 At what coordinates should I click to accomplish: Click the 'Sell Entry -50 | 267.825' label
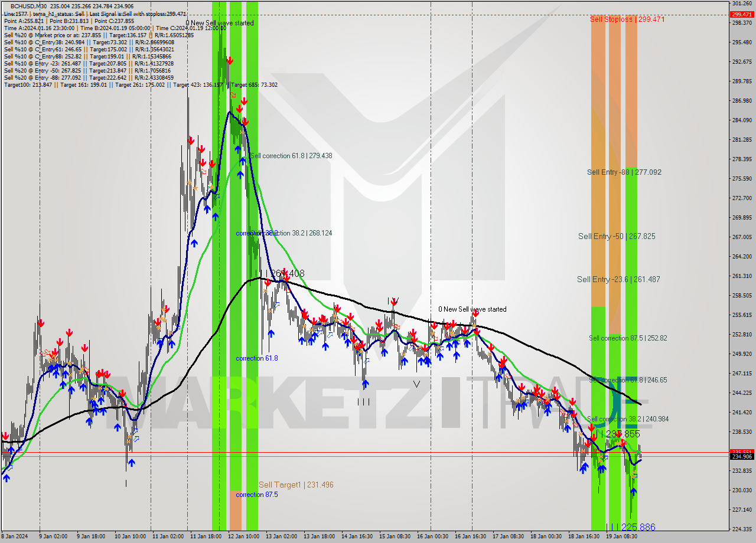617,236
